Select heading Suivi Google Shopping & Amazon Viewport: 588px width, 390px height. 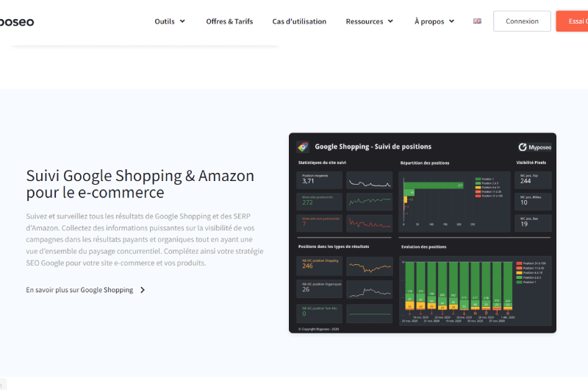tap(140, 184)
